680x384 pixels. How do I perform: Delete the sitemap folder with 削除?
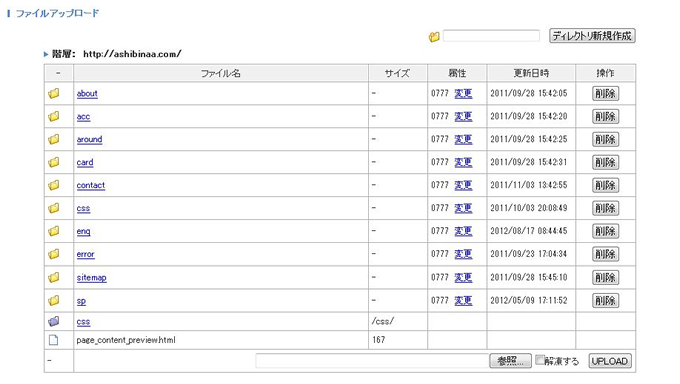pyautogui.click(x=605, y=277)
